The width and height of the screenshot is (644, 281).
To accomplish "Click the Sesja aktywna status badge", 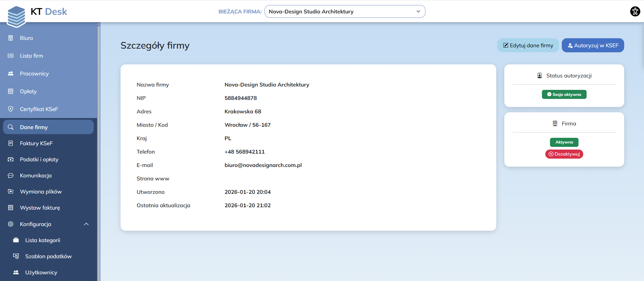I will coord(564,95).
